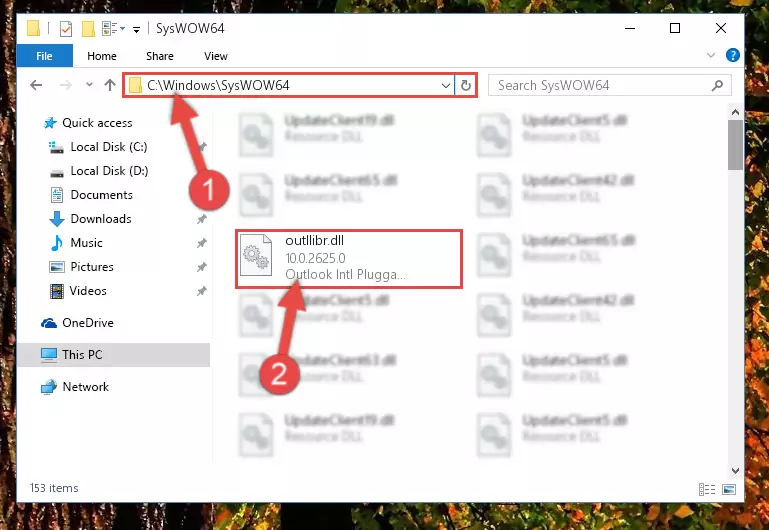
Task: Open Music folder in sidebar
Action: click(x=86, y=243)
